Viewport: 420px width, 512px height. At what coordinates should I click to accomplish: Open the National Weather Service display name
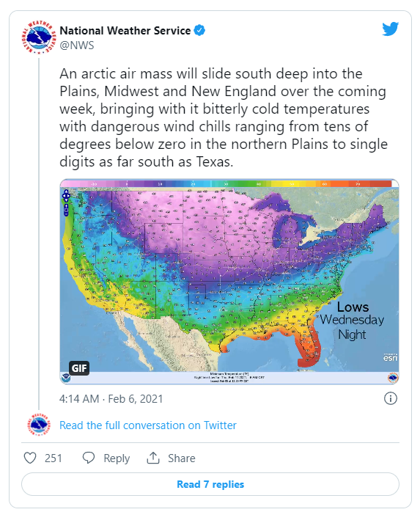coord(125,30)
